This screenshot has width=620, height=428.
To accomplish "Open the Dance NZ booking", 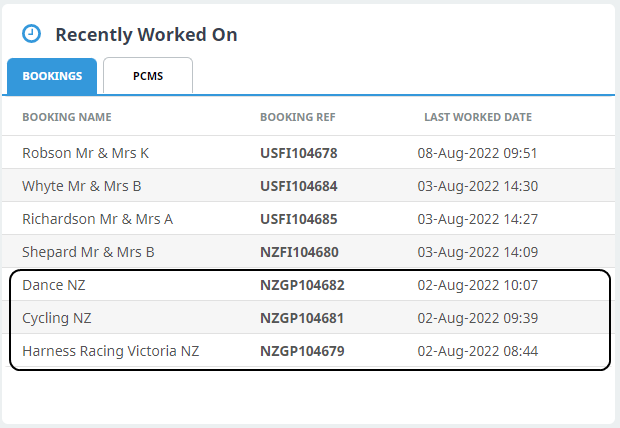I will pyautogui.click(x=54, y=285).
